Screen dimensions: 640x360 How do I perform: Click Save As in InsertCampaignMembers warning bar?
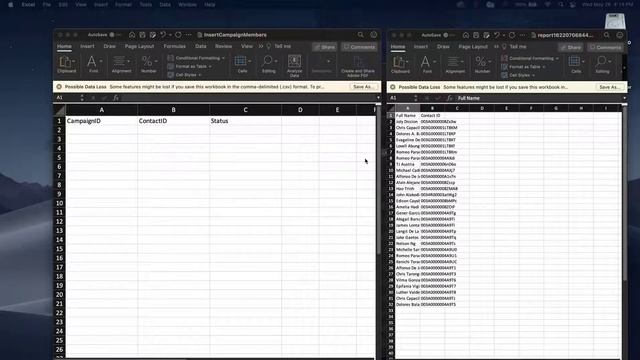point(363,87)
